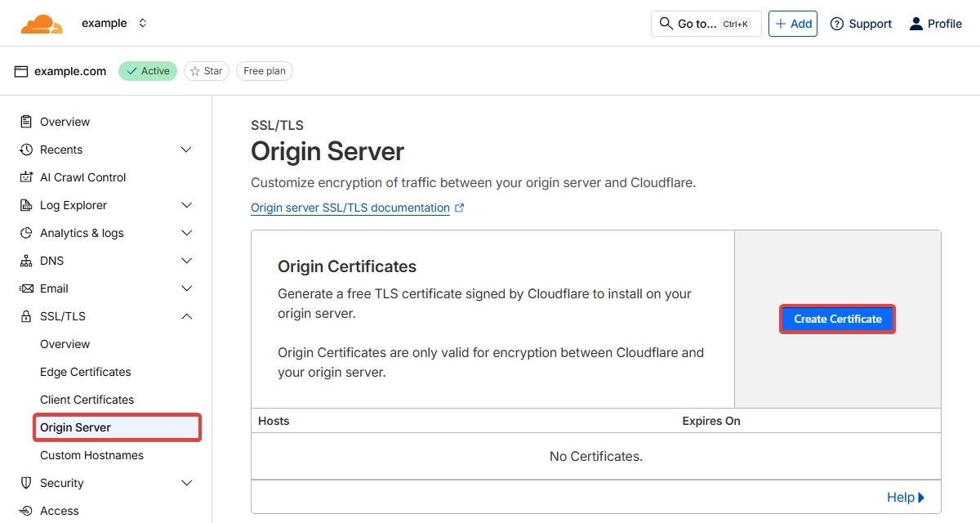Click the Recents clock icon

26,150
